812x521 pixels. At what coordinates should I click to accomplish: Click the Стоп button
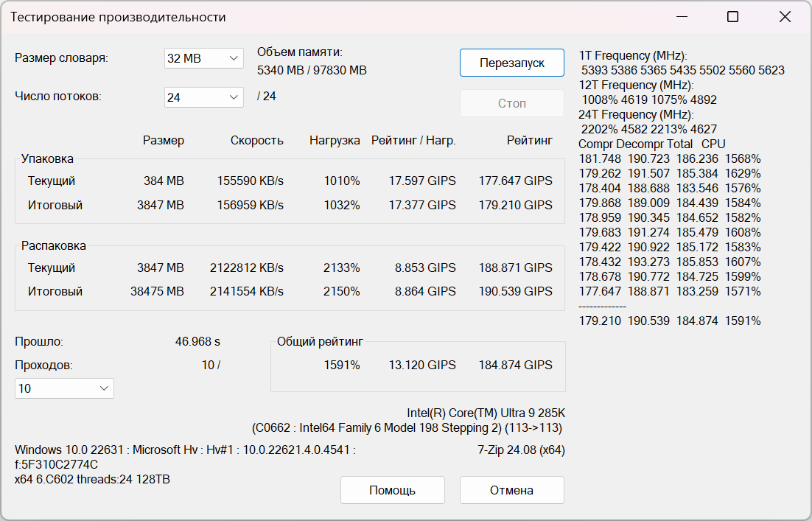(511, 103)
